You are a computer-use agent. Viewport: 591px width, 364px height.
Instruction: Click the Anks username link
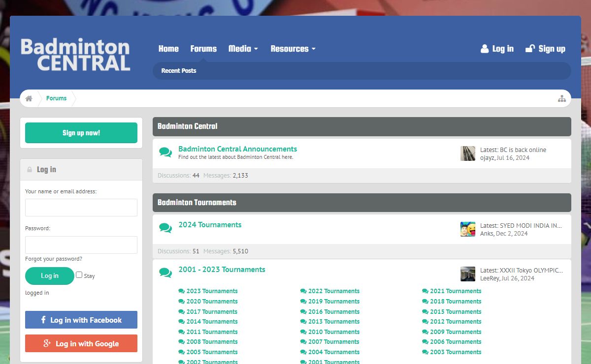click(487, 234)
